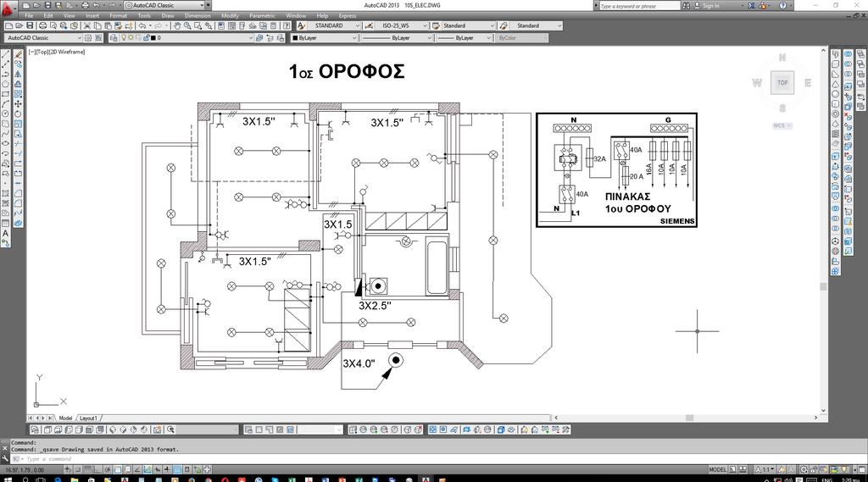868x482 pixels.
Task: Select the Arc tool in Draw toolbar
Action: coord(6,104)
